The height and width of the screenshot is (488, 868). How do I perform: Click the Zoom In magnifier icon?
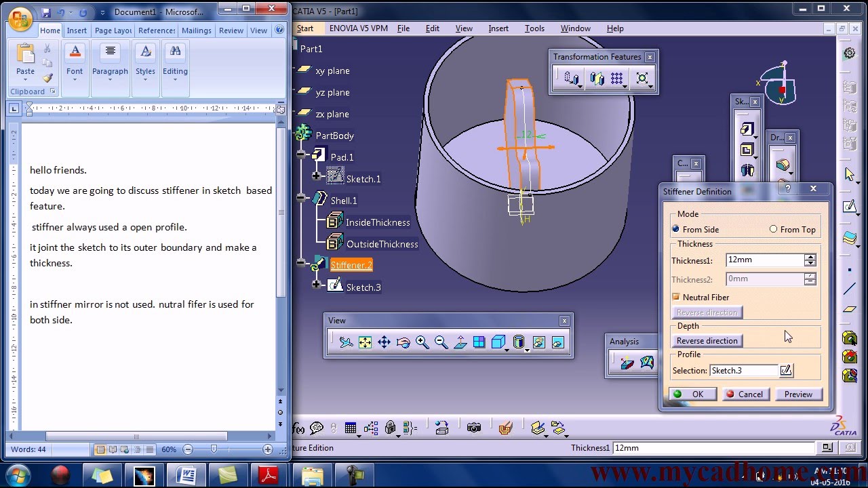(422, 343)
